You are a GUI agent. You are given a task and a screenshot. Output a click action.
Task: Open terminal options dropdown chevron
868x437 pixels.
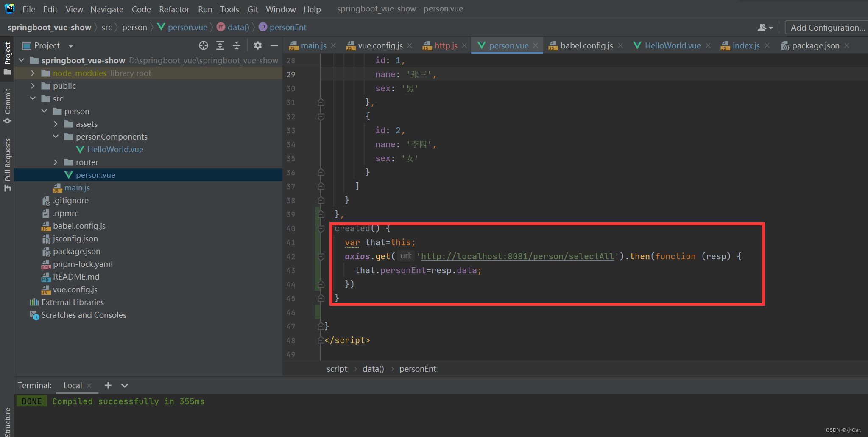[125, 385]
